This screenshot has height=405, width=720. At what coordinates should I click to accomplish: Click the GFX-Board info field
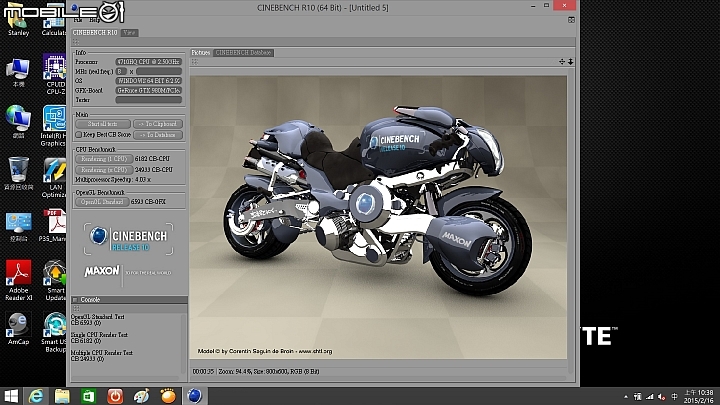(x=148, y=90)
